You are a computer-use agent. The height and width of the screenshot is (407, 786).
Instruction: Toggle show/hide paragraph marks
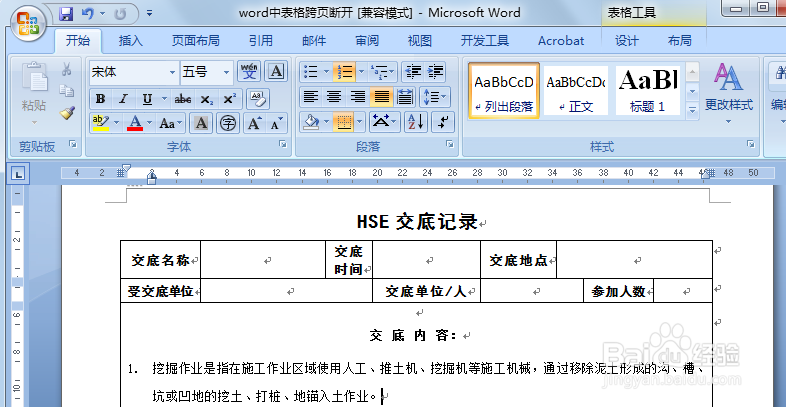[x=443, y=122]
